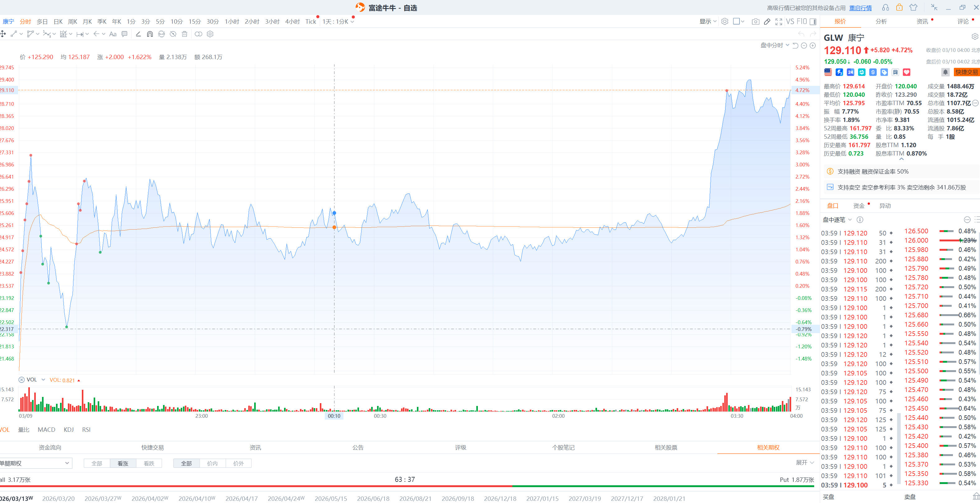This screenshot has height=503, width=980.
Task: Select the Aa text annotation tool
Action: [113, 34]
